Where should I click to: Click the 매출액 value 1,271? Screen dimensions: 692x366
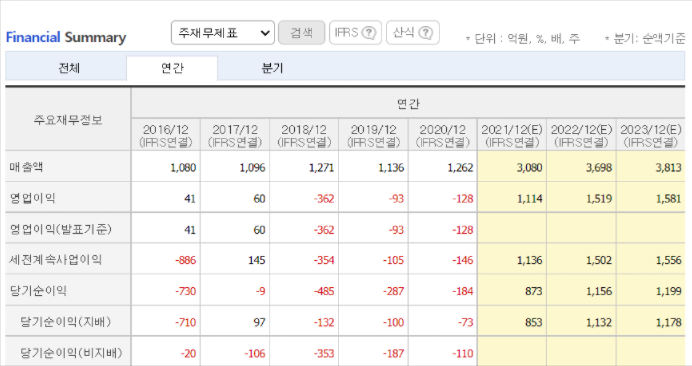[x=322, y=168]
